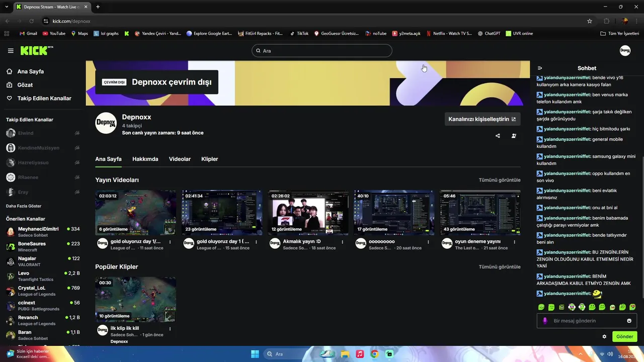Screen dimensions: 644x362
Task: Insert the first green Kick emote
Action: (541, 307)
